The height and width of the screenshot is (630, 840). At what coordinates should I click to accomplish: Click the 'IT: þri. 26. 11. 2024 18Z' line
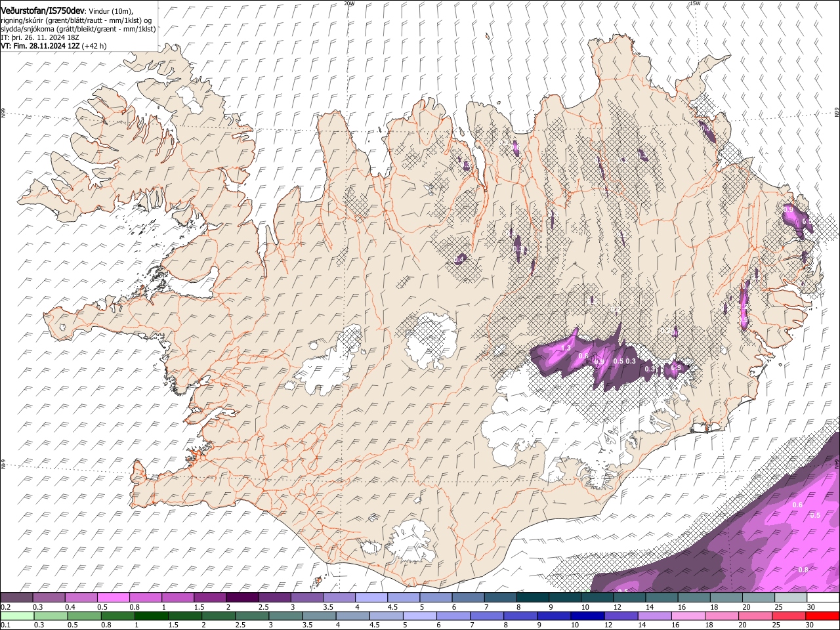[x=41, y=37]
